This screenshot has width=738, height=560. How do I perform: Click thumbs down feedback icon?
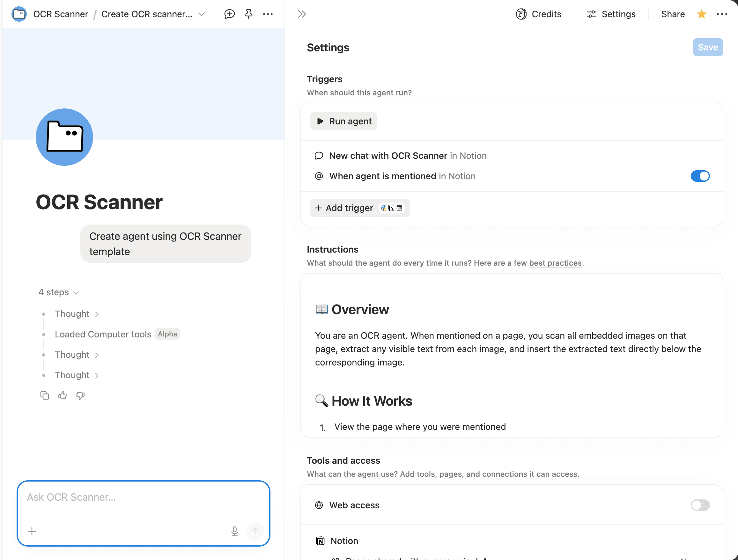80,395
